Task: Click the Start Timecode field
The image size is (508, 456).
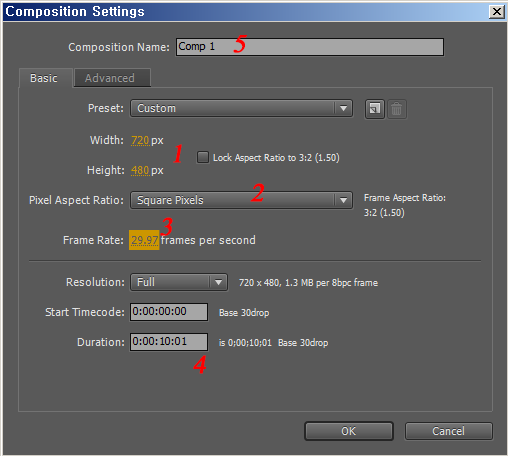Action: coord(169,312)
